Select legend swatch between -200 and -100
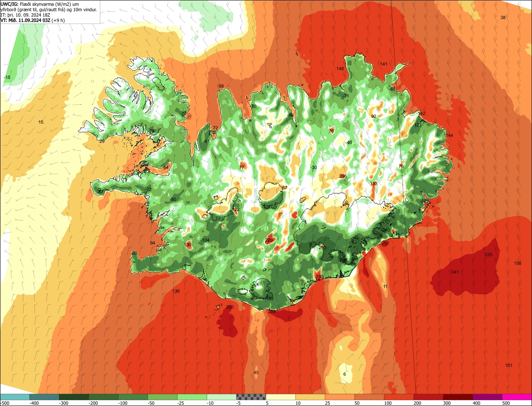 (x=103, y=397)
